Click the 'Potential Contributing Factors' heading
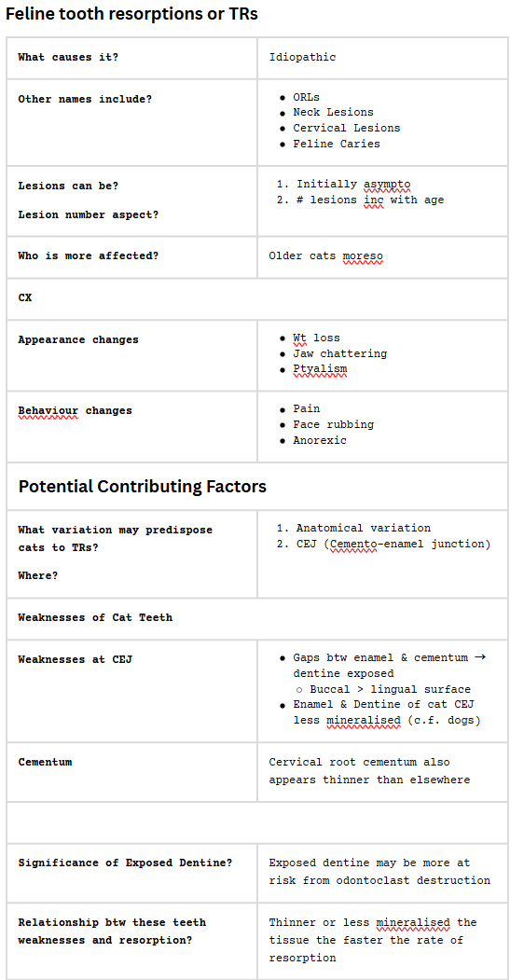Image resolution: width=510 pixels, height=980 pixels. 143,486
